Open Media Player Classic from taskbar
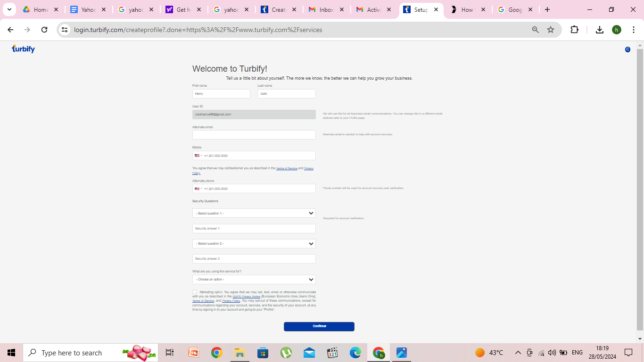644x362 pixels. pos(332,353)
